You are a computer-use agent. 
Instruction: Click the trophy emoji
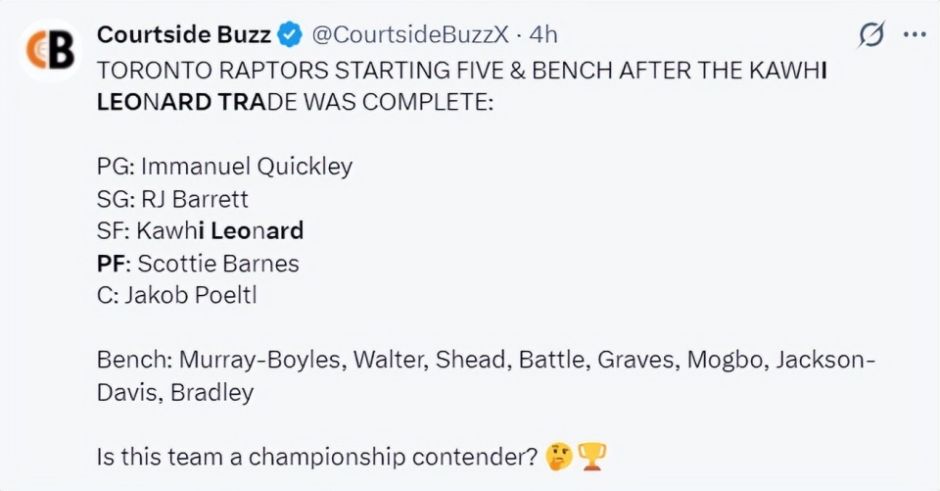pyautogui.click(x=592, y=457)
